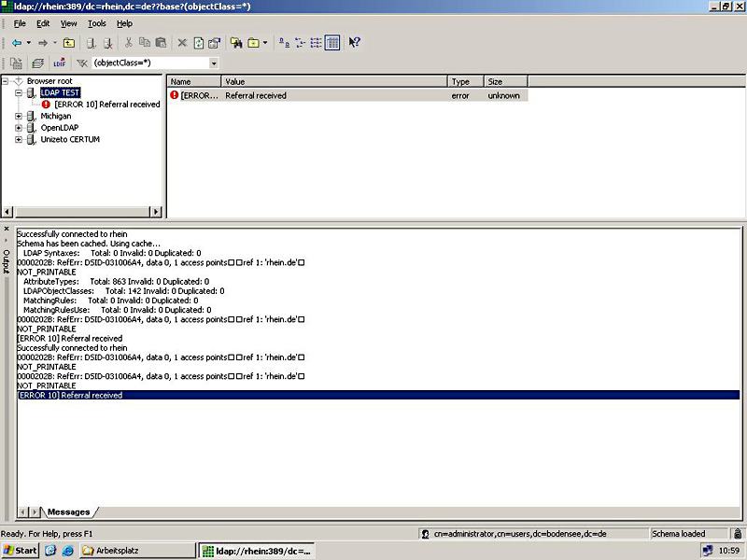This screenshot has width=747, height=560.
Task: Click 'Schema has been cached. Using cache...' line
Action: point(89,244)
